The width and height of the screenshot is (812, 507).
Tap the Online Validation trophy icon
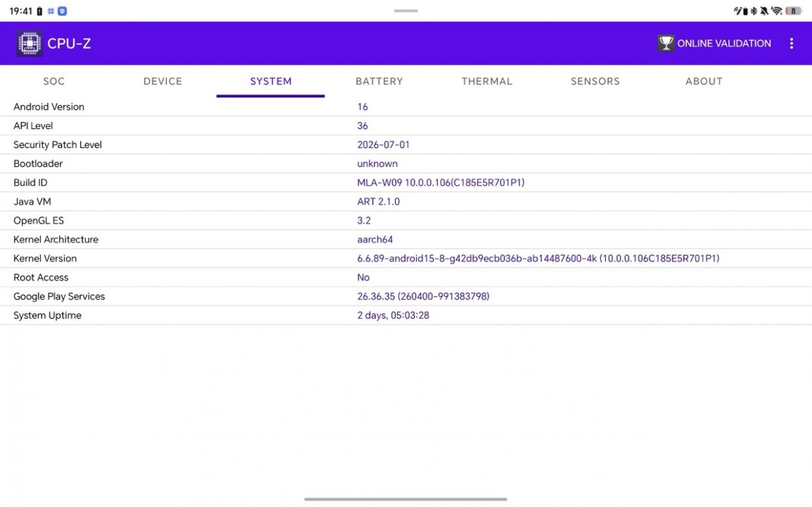[666, 43]
